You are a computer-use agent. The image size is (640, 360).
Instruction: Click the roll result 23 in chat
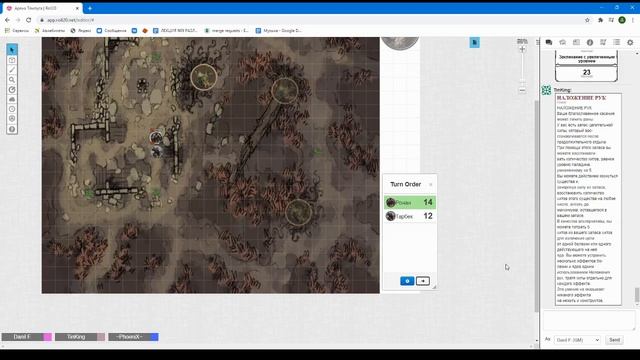tap(586, 72)
